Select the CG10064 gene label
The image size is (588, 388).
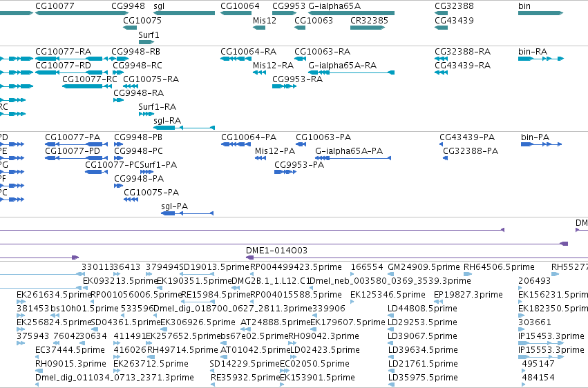click(240, 6)
